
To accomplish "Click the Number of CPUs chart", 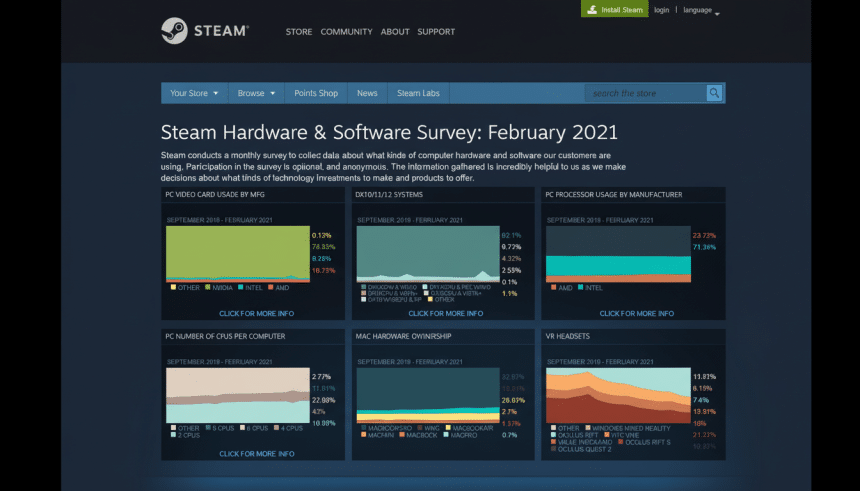I will coord(238,395).
